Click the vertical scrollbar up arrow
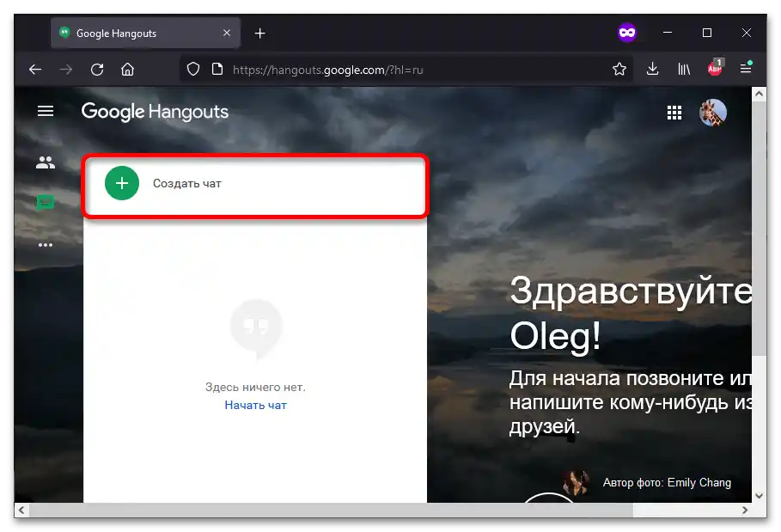This screenshot has height=532, width=781. [759, 94]
